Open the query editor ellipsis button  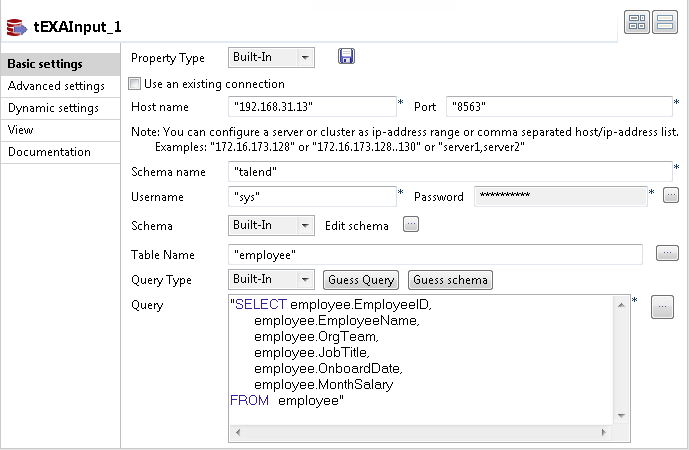662,308
